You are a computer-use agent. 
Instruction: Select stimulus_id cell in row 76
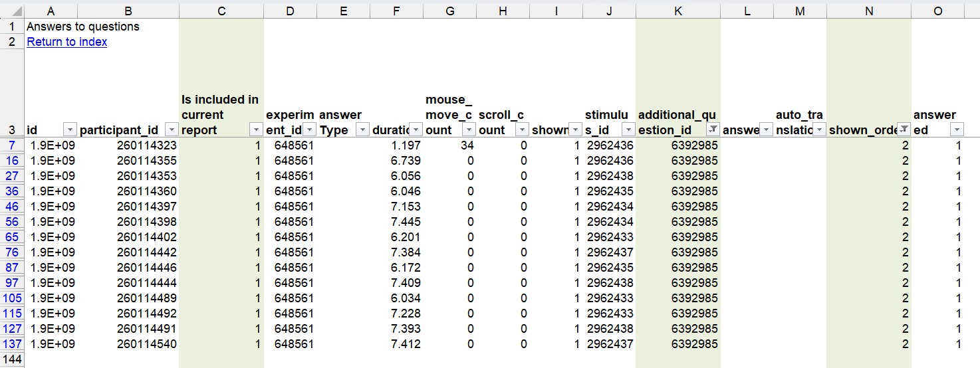pos(609,252)
